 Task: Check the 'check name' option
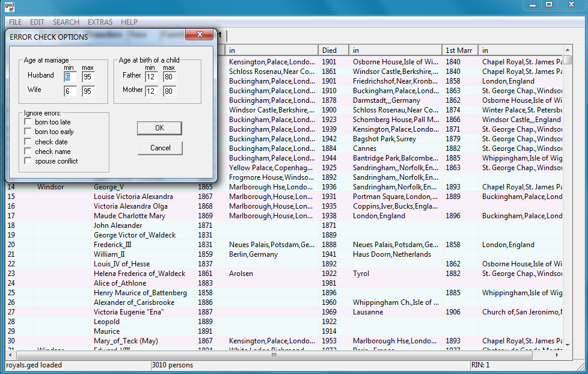click(x=28, y=151)
